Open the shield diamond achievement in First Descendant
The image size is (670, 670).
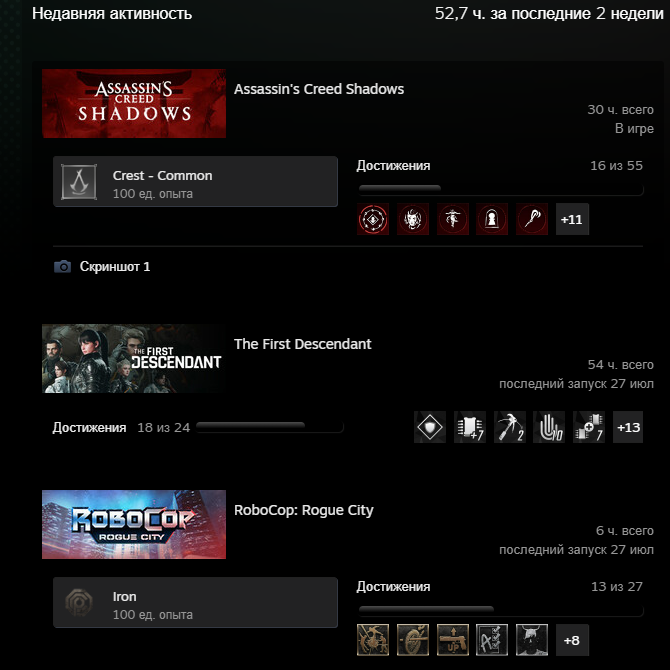tap(430, 427)
